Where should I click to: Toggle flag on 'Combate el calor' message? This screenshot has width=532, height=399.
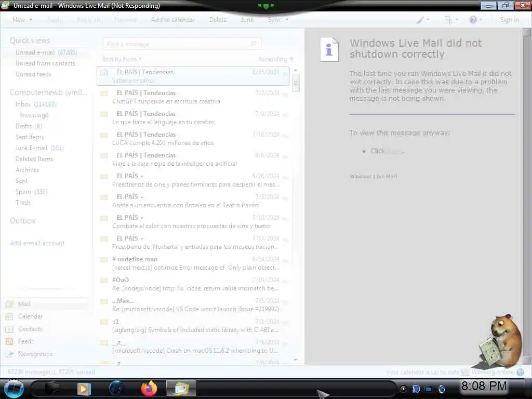(x=285, y=219)
